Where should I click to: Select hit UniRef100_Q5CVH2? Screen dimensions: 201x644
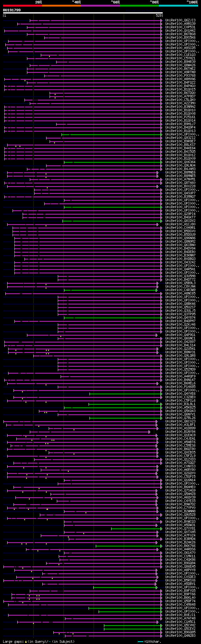180,625
